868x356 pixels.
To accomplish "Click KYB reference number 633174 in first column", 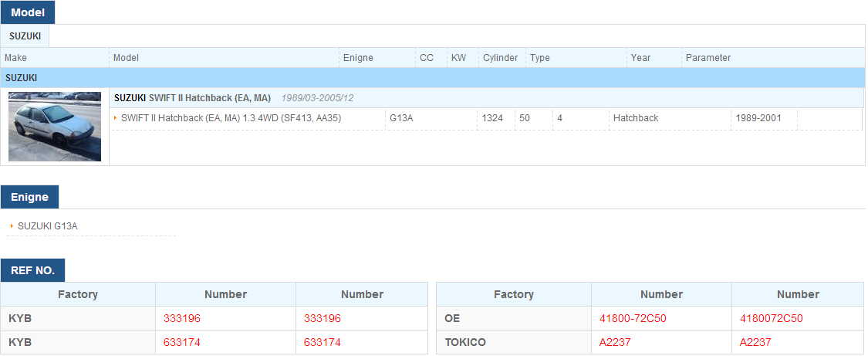I will click(182, 343).
